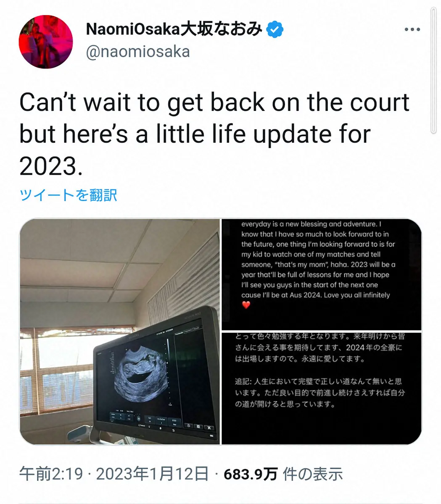Click the tweet text about getting back on court
This screenshot has height=504, width=441.
point(214,134)
